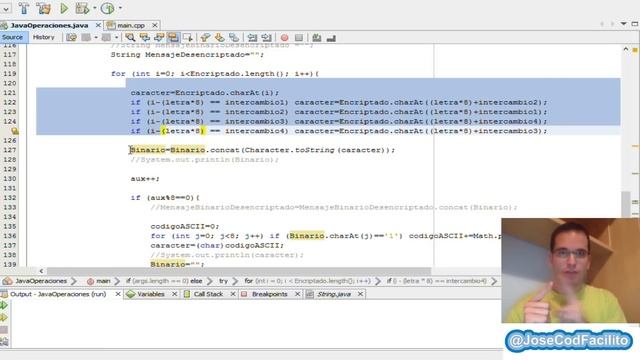Click the Last Edit editor toolbar icon
Viewport: 640px width, 360px height.
(71, 38)
